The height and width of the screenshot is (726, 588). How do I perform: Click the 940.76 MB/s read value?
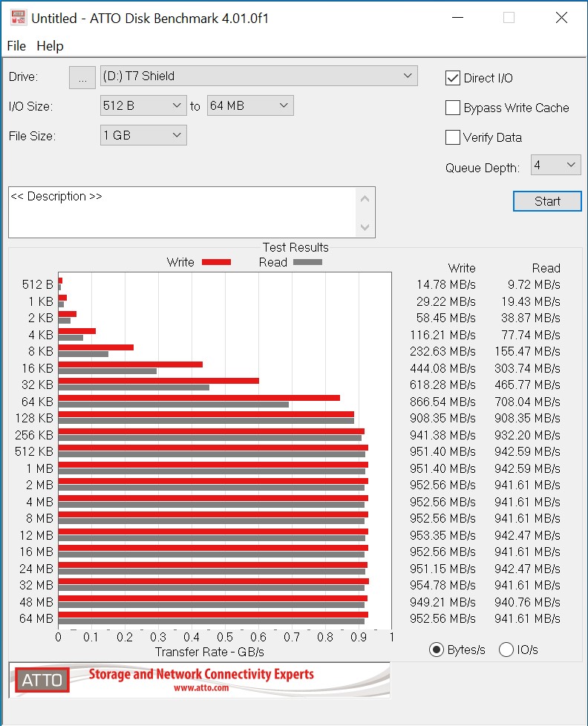527,602
